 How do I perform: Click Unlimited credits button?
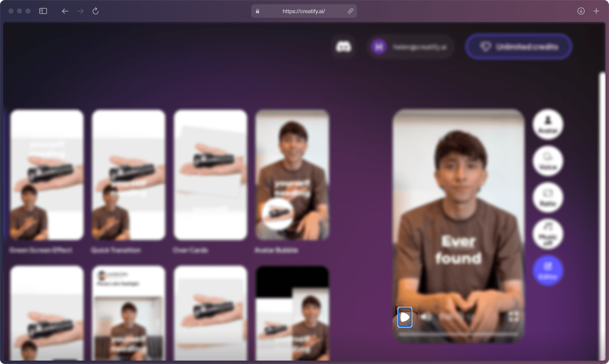[x=519, y=47]
